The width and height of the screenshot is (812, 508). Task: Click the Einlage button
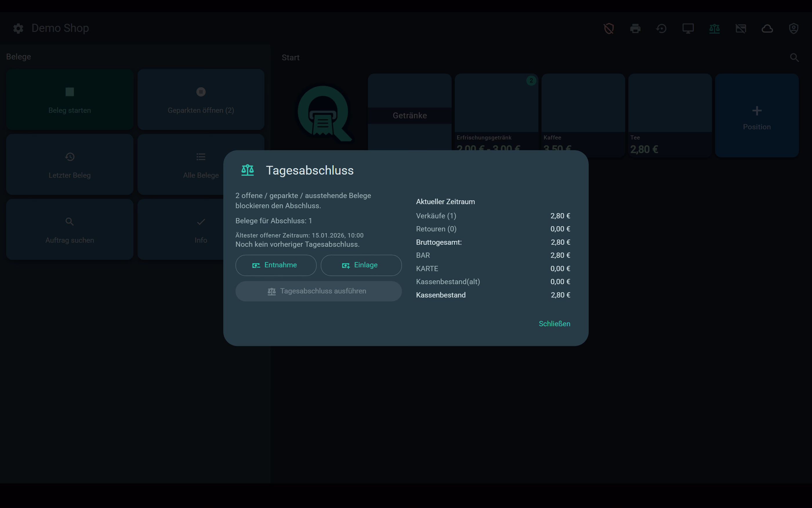pos(361,265)
